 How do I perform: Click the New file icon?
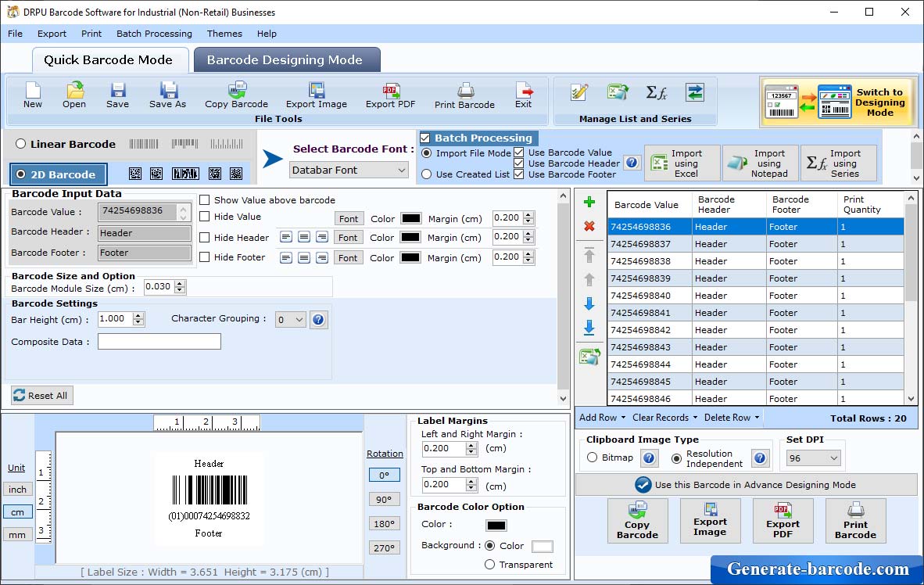tap(33, 95)
